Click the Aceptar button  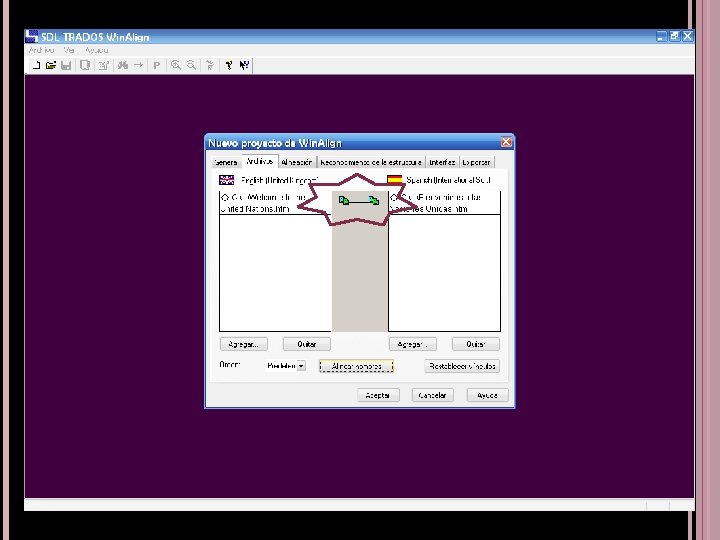tap(378, 395)
